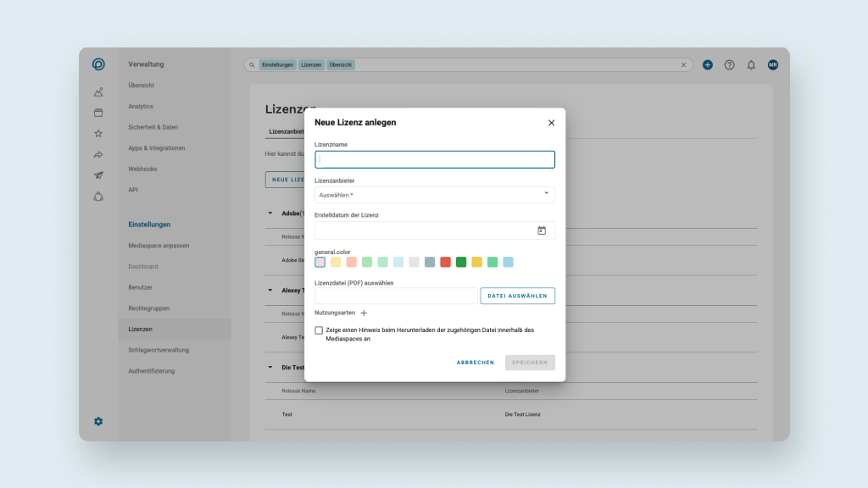Open Dashboard settings item

pos(142,267)
